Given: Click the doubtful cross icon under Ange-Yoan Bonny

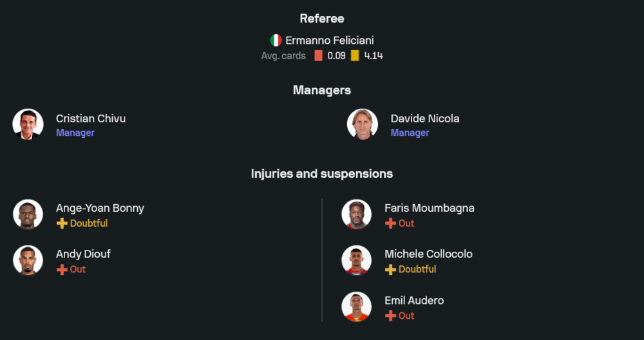Looking at the screenshot, I should (62, 223).
